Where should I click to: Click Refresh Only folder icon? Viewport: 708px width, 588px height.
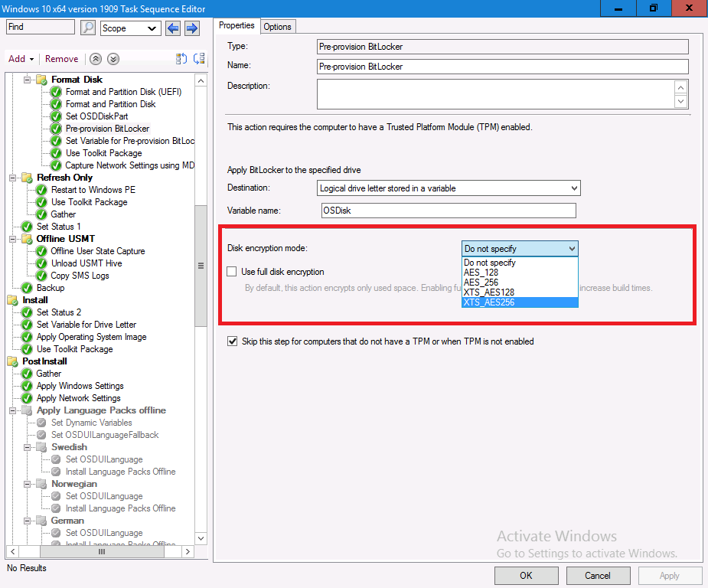click(x=27, y=178)
